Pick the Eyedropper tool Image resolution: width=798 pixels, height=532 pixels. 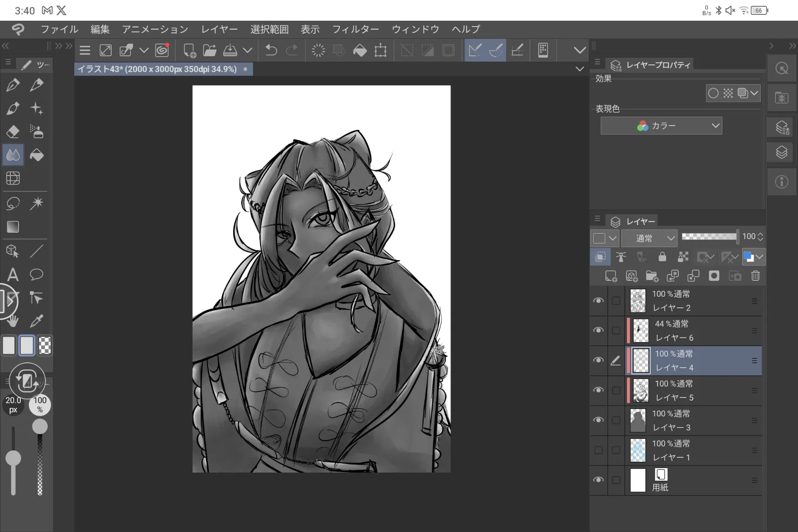tap(36, 321)
